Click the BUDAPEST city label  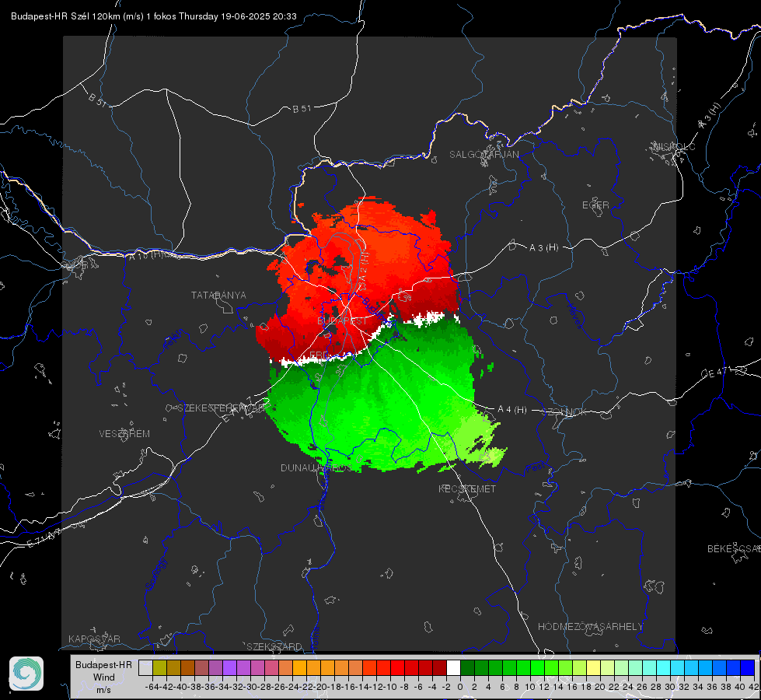(x=342, y=321)
